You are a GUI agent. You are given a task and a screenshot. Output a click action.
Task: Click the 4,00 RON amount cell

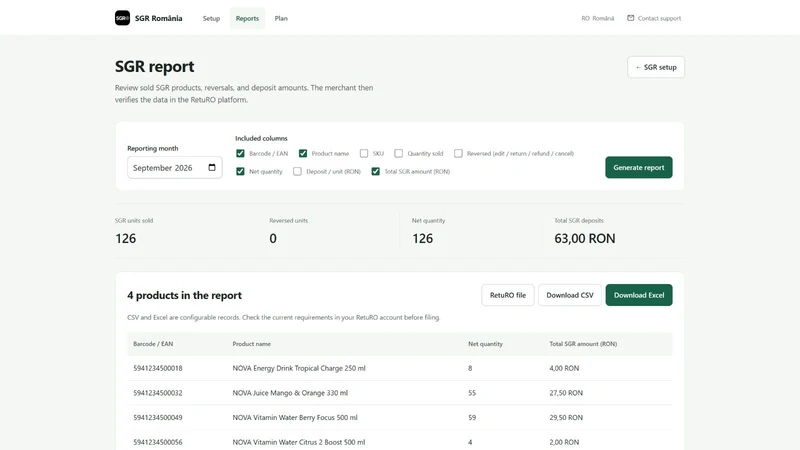(x=564, y=368)
